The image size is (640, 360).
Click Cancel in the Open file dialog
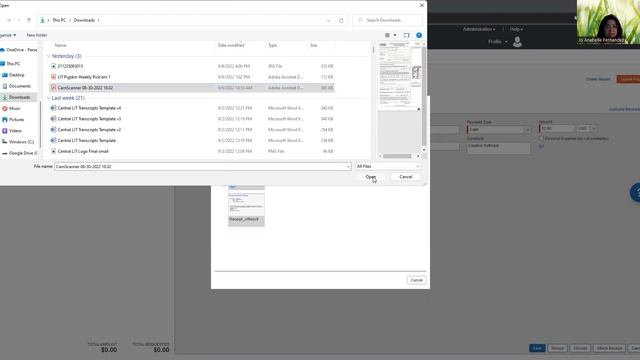coord(405,177)
